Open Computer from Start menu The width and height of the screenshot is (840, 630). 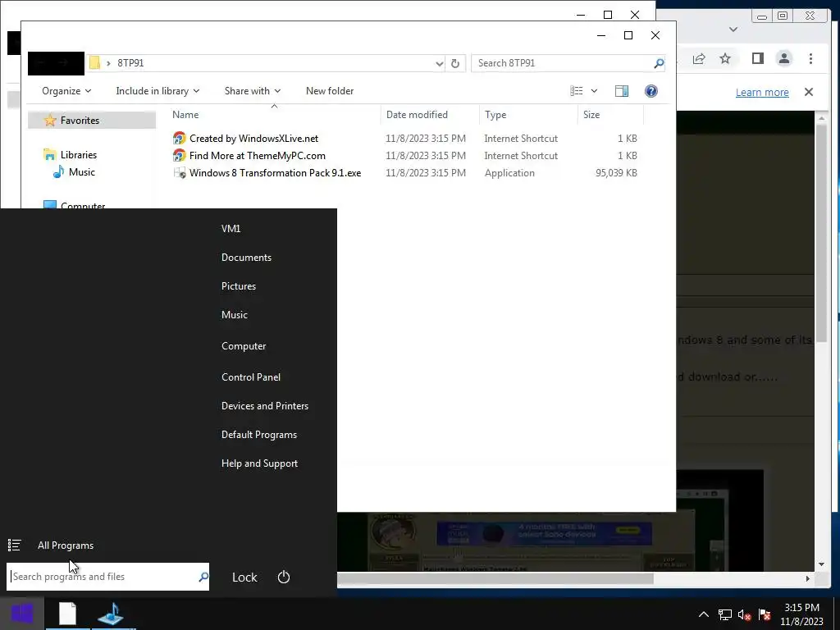click(x=244, y=346)
